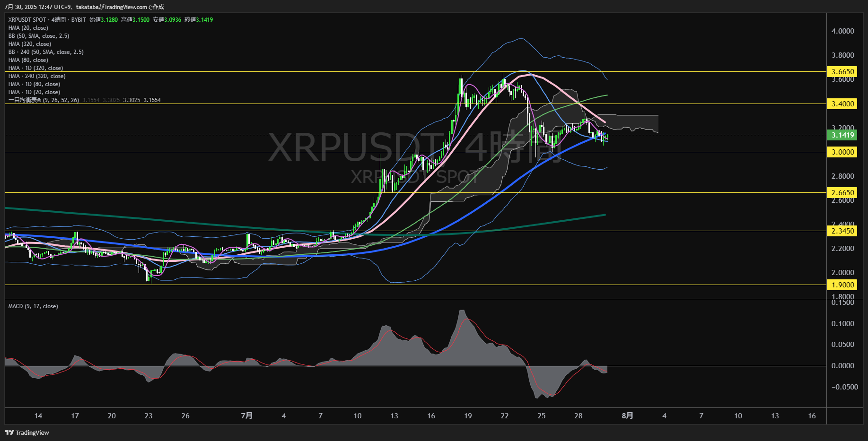Click date 14 on the time axis

point(38,416)
